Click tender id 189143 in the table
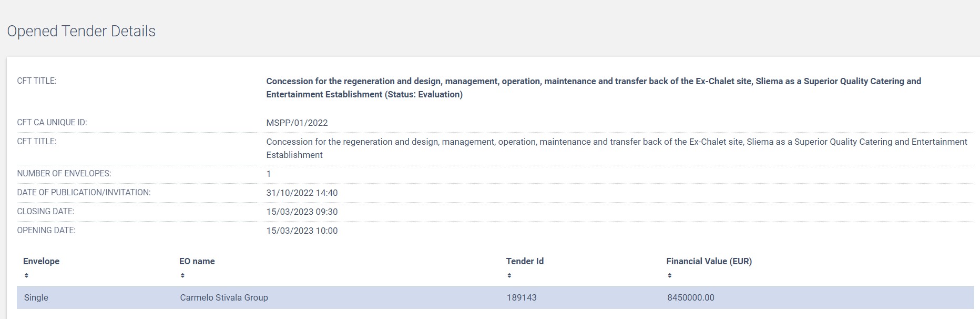Image resolution: width=980 pixels, height=319 pixels. tap(522, 297)
